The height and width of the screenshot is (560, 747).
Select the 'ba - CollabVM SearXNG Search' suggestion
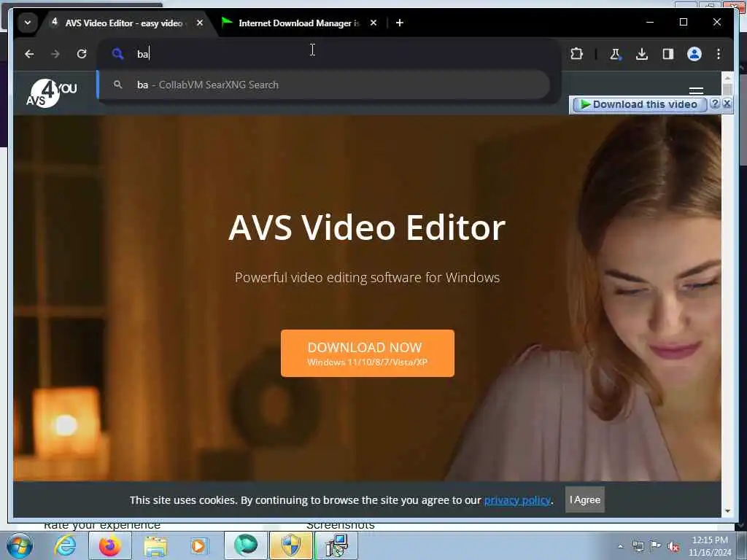pyautogui.click(x=324, y=85)
